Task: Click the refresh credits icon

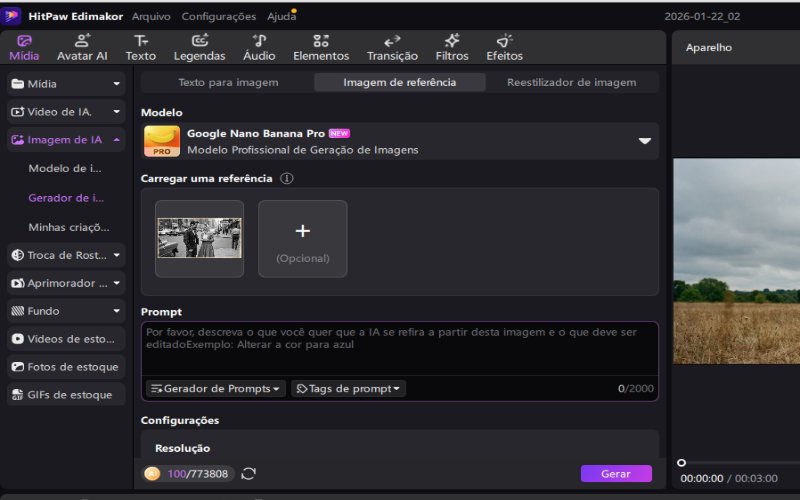Action: (249, 474)
